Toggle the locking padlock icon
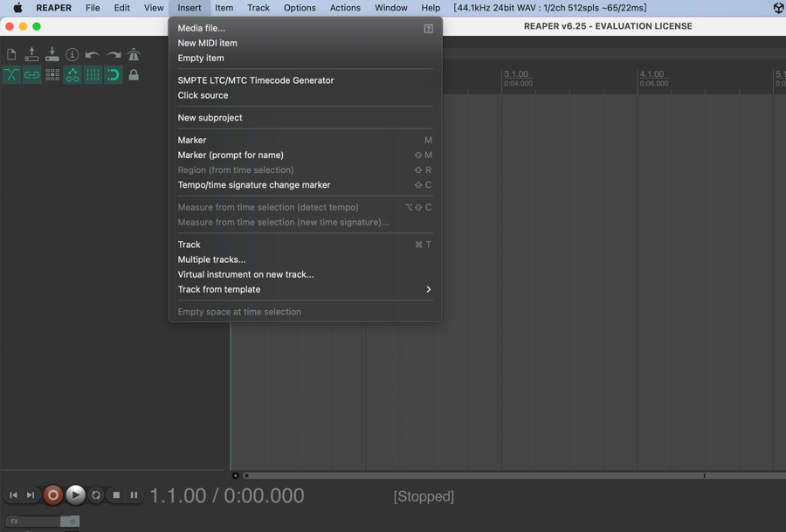The width and height of the screenshot is (786, 532). (134, 75)
